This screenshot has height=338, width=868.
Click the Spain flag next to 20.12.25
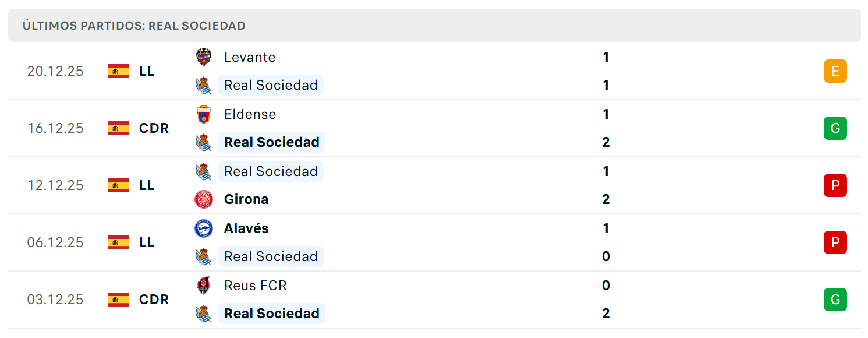pos(119,71)
